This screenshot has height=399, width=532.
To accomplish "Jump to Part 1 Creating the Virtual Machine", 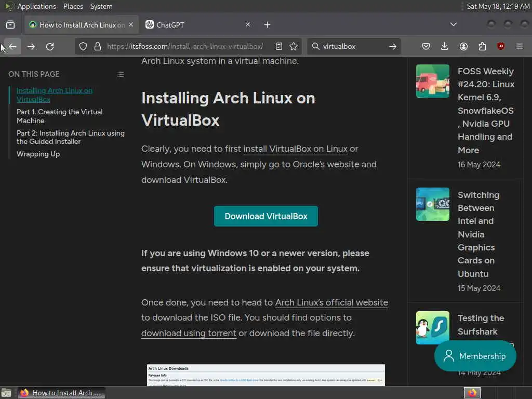I will pos(59,116).
